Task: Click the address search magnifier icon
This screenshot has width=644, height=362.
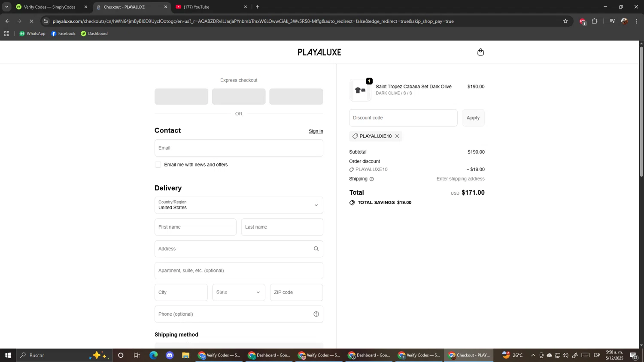Action: click(x=316, y=249)
